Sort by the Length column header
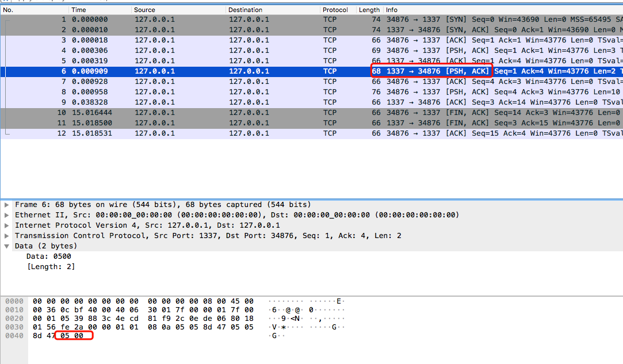 pos(369,10)
